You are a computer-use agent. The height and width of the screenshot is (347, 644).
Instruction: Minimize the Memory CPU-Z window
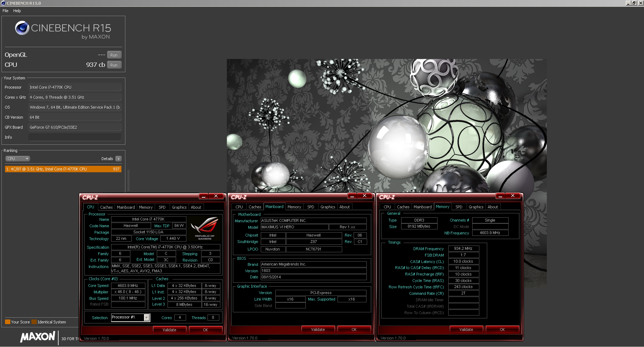[500, 196]
